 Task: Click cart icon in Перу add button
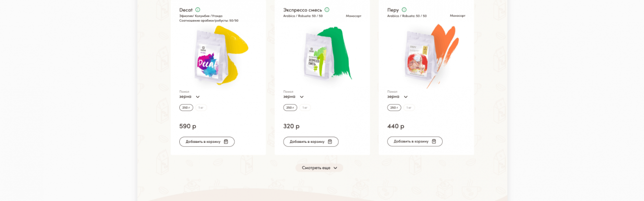click(434, 141)
